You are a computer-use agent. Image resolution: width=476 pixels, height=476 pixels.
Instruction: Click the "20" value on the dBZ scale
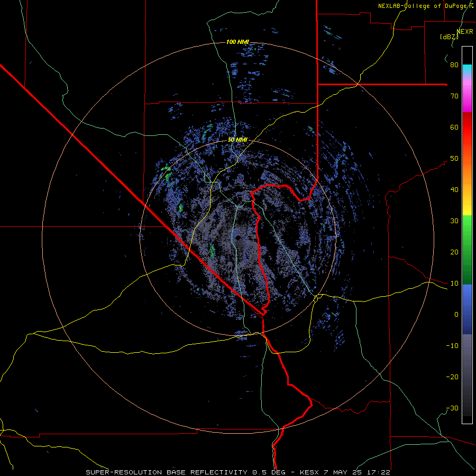(x=454, y=252)
